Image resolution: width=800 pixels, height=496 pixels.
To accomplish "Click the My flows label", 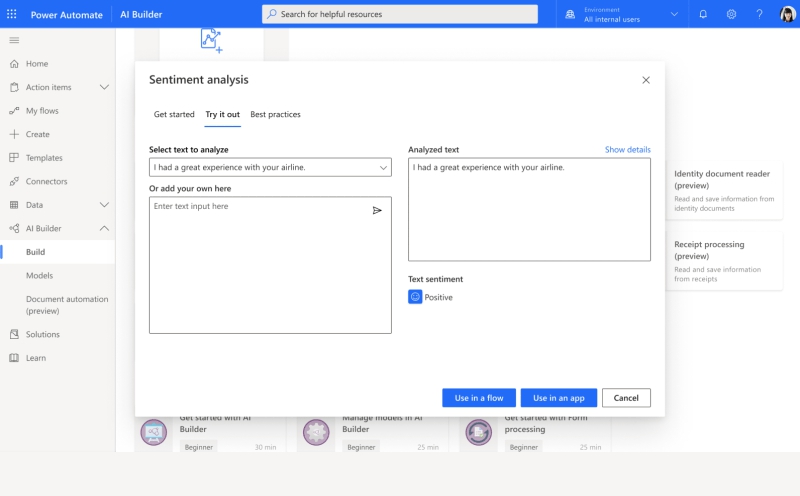I will [42, 111].
